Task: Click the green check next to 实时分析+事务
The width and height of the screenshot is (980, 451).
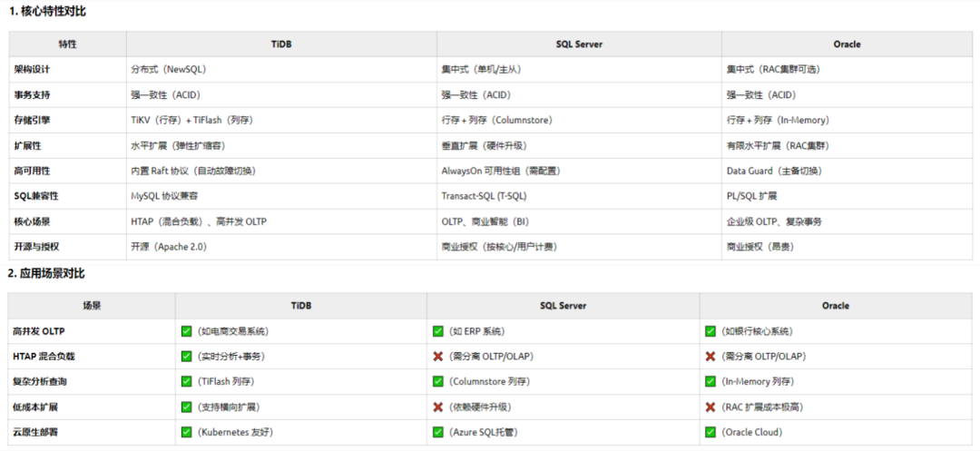Action: pyautogui.click(x=186, y=356)
